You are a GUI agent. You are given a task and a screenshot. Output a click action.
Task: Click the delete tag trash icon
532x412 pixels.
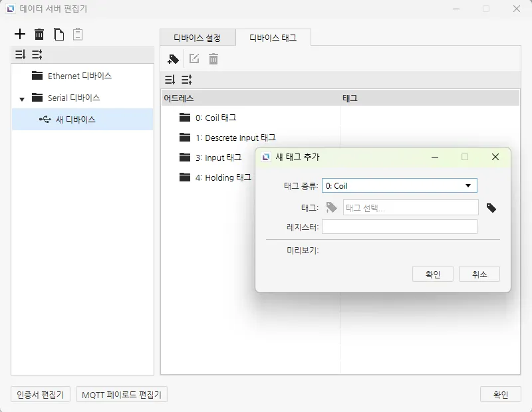pos(213,59)
